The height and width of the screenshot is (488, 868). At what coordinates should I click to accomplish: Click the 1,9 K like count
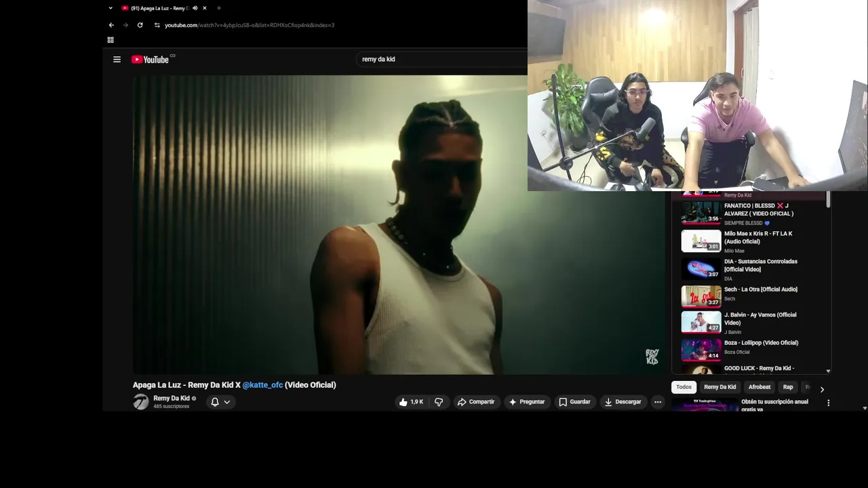point(416,402)
